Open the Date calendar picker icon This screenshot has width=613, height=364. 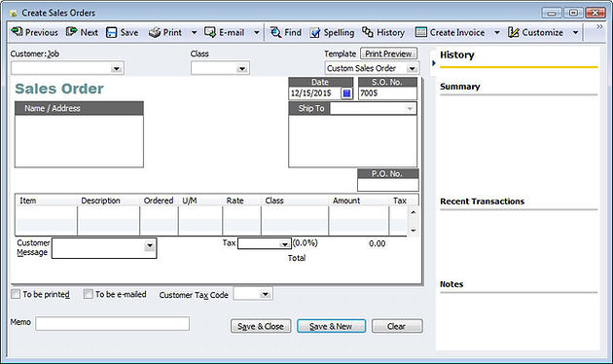pyautogui.click(x=346, y=93)
